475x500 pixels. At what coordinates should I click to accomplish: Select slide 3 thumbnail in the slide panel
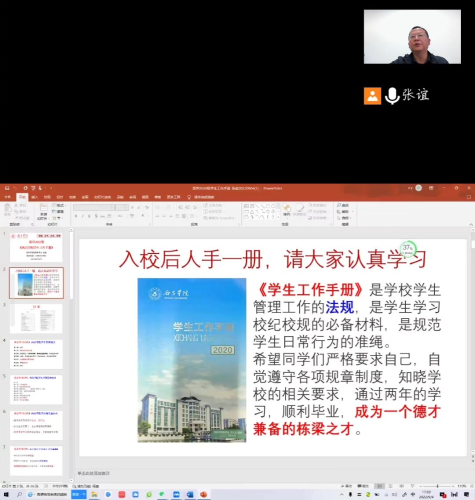coord(36,318)
